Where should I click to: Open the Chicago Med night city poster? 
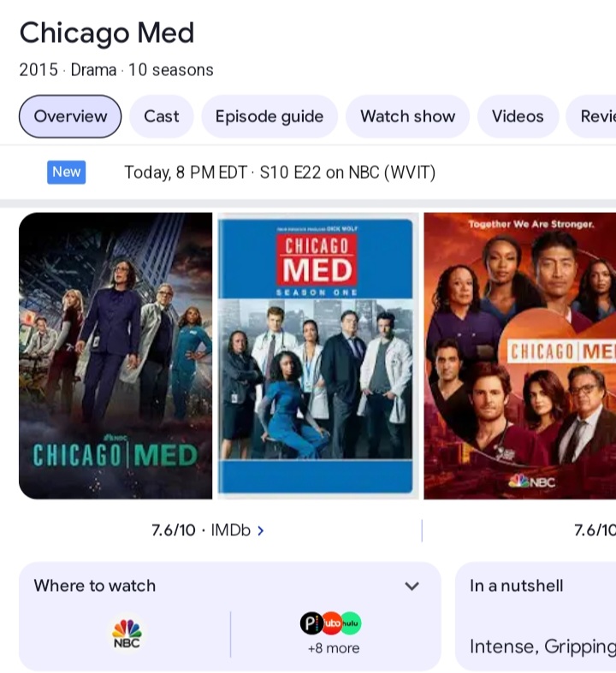pos(115,356)
